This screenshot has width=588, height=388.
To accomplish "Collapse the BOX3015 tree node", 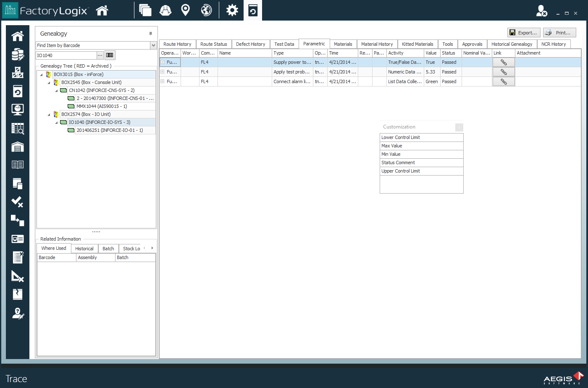I will tap(41, 74).
